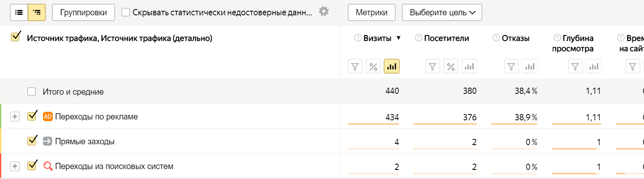Image resolution: width=644 pixels, height=179 pixels.
Task: Toggle percent display under Визиты column
Action: coord(374,66)
